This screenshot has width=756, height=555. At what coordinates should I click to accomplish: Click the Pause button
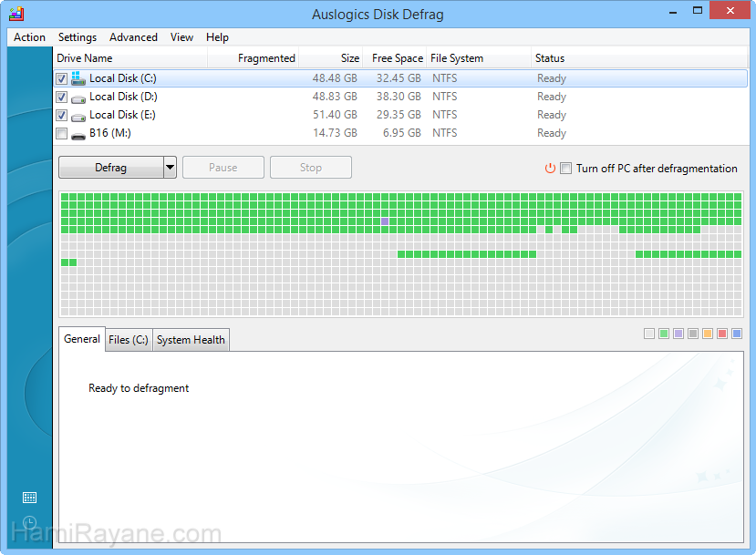[x=223, y=167]
